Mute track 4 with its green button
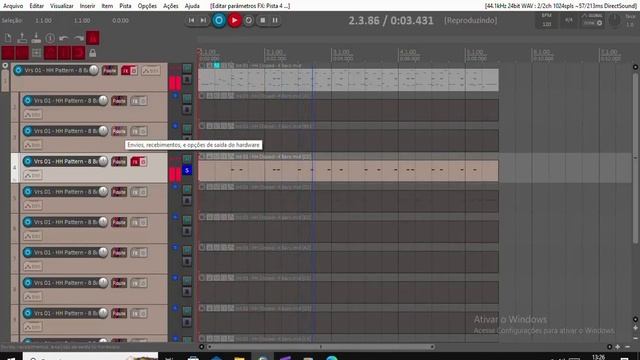 (x=187, y=159)
